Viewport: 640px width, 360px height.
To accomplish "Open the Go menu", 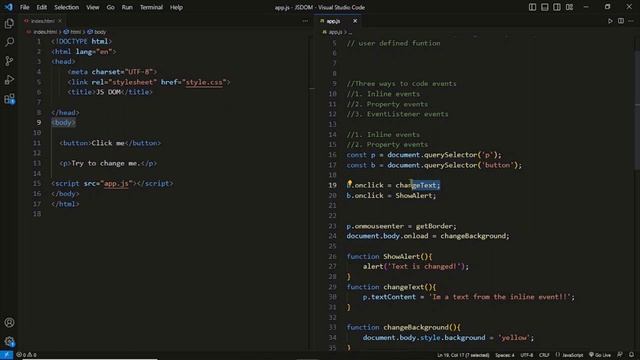I will pyautogui.click(x=111, y=7).
